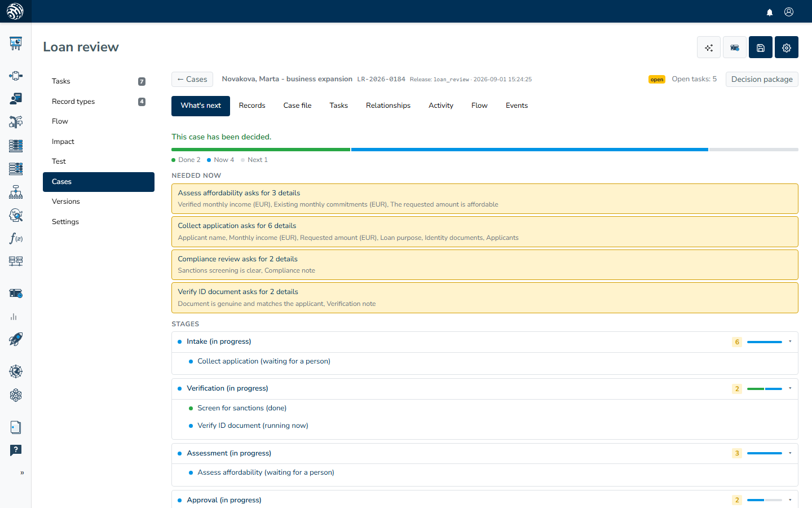Open the hierarchy diagram sidebar icon
This screenshot has height=508, width=812.
click(16, 192)
